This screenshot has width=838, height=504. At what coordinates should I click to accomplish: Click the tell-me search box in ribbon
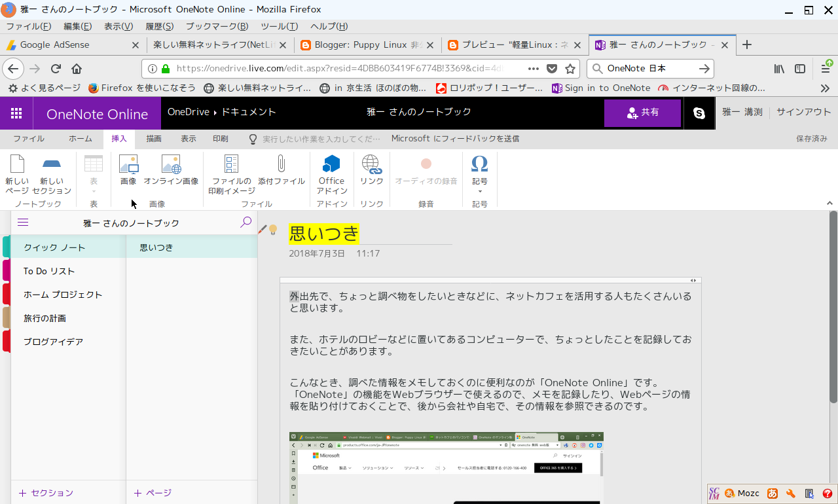315,139
